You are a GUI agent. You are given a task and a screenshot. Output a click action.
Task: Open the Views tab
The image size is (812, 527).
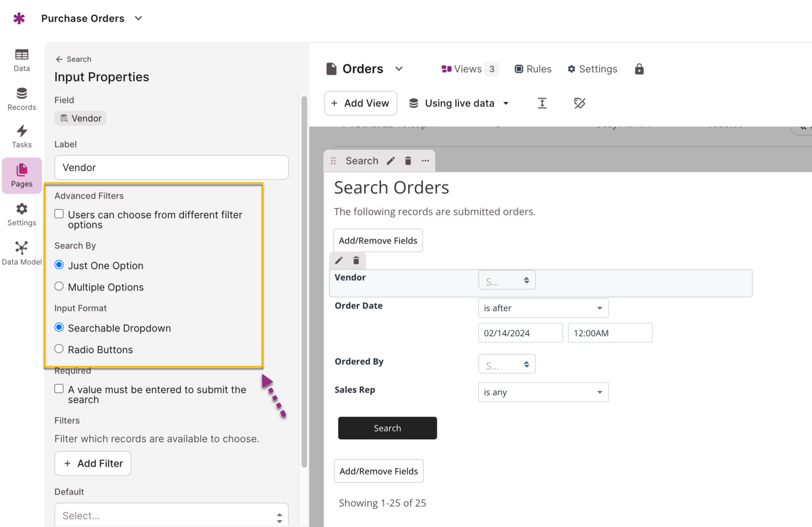click(468, 69)
